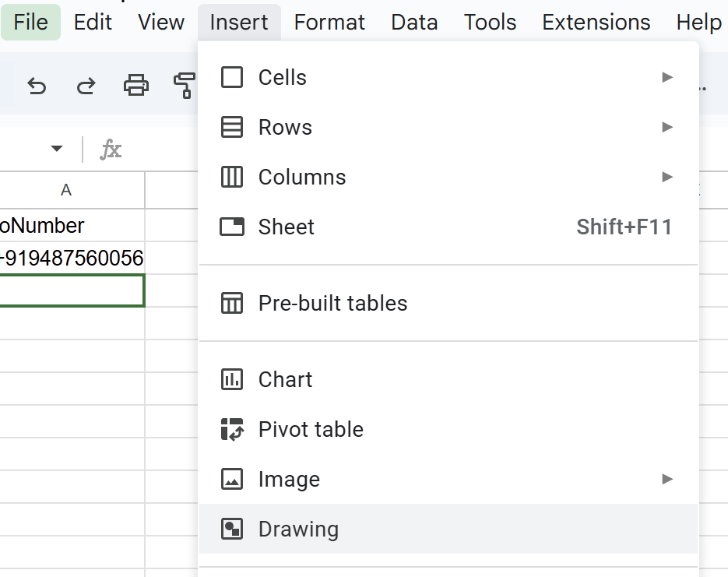This screenshot has width=728, height=577.
Task: Select the cell containing the phone number
Action: point(70,257)
